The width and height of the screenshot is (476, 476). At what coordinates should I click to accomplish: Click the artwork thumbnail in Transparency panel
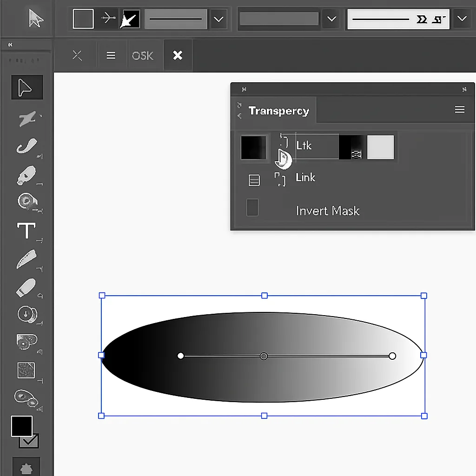click(x=253, y=147)
